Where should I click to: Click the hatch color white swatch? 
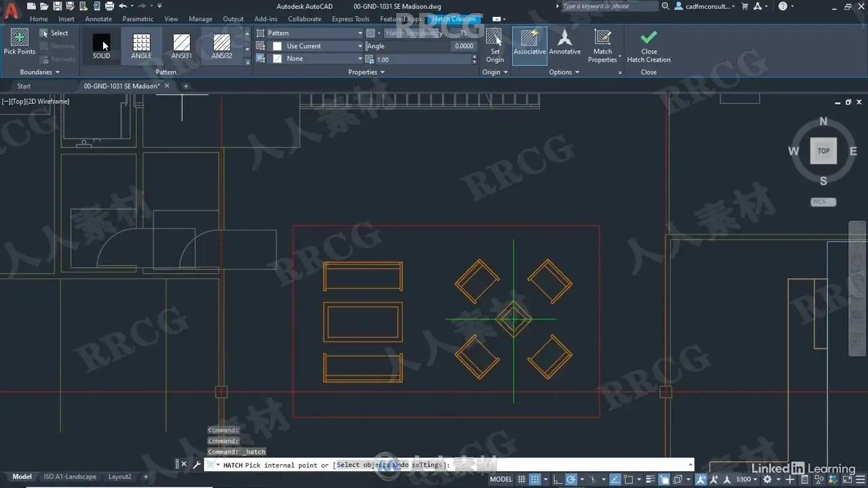click(x=277, y=46)
